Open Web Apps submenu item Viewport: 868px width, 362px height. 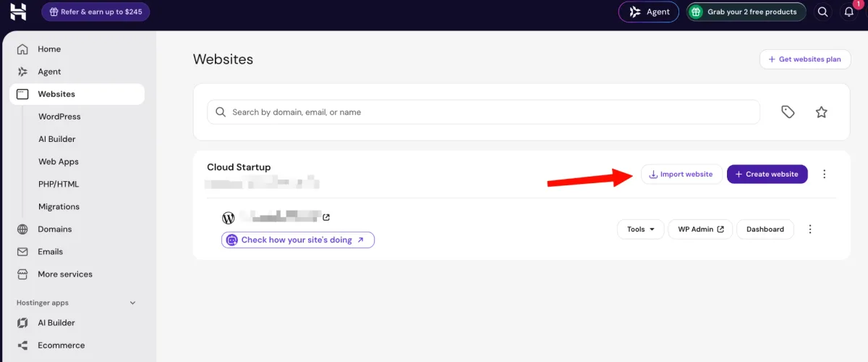59,161
